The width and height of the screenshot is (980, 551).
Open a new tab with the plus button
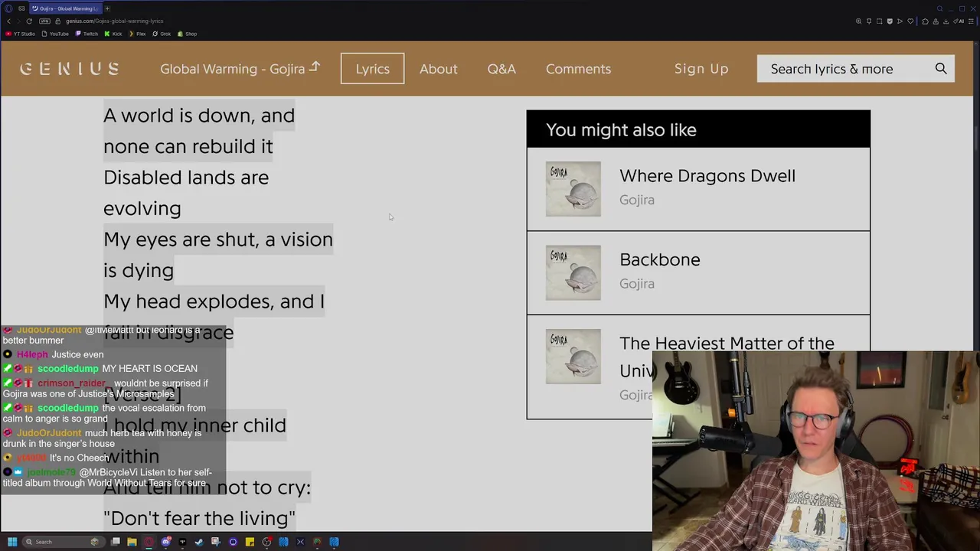(x=107, y=8)
